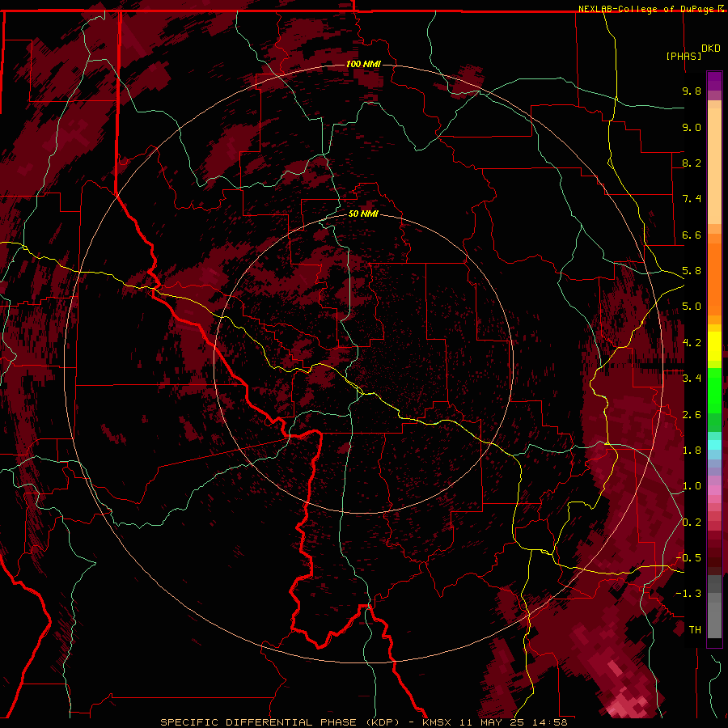Click the pink segment near 1.0 value

tap(714, 490)
